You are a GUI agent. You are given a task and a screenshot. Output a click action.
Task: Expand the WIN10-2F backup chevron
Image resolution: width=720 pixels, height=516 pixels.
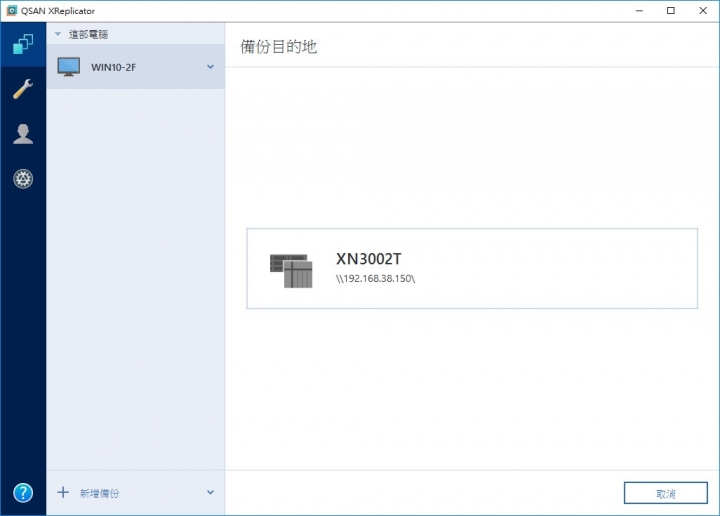click(210, 67)
